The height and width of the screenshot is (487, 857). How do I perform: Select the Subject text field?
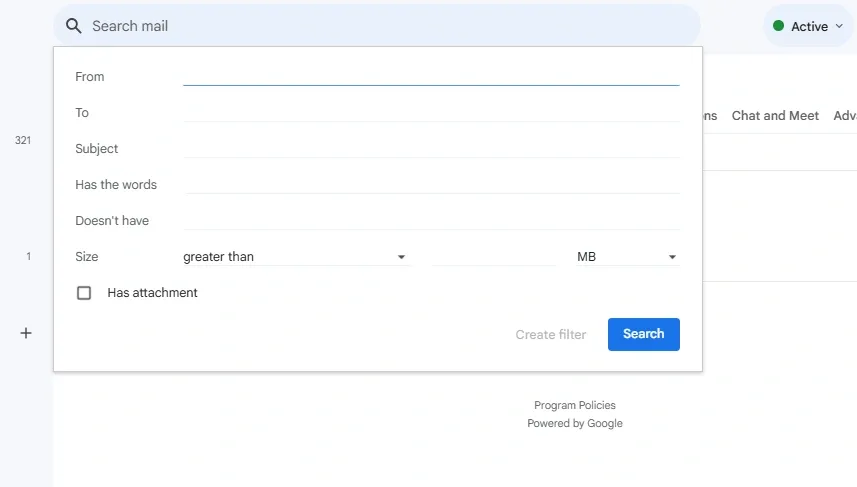click(431, 148)
